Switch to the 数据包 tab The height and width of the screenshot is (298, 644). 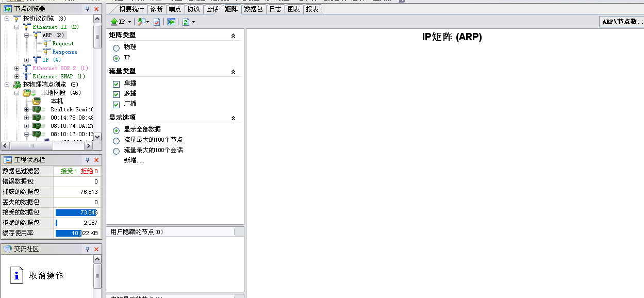pyautogui.click(x=253, y=9)
